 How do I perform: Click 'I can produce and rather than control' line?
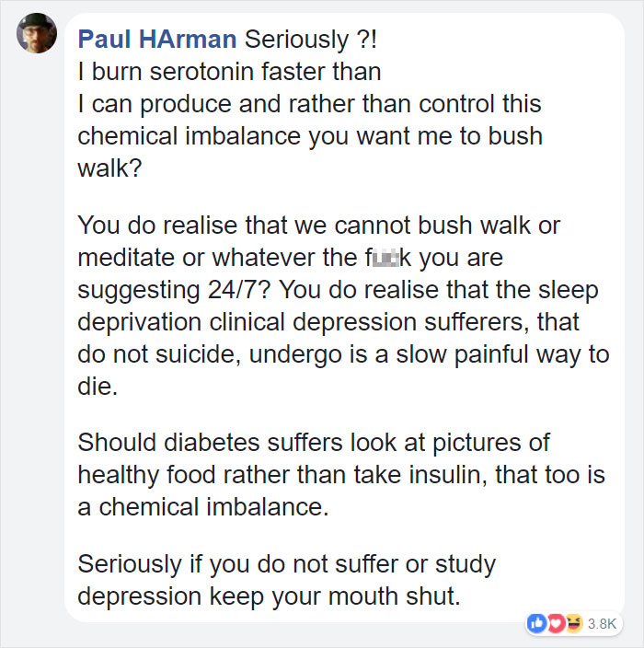[x=308, y=104]
